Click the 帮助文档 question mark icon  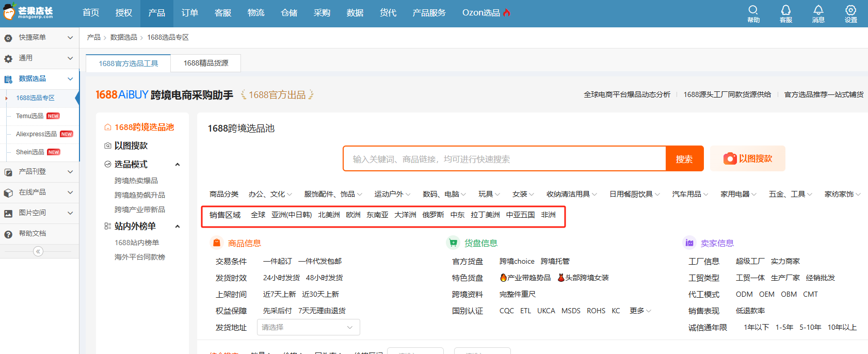click(x=8, y=234)
